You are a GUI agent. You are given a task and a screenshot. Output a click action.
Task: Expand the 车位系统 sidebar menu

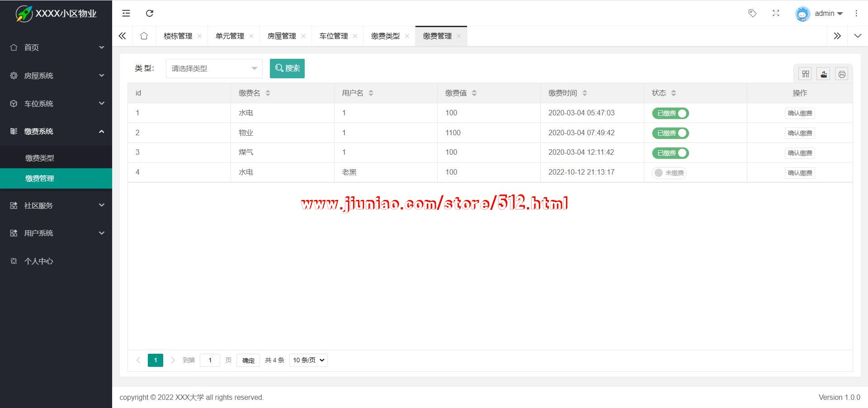(56, 104)
